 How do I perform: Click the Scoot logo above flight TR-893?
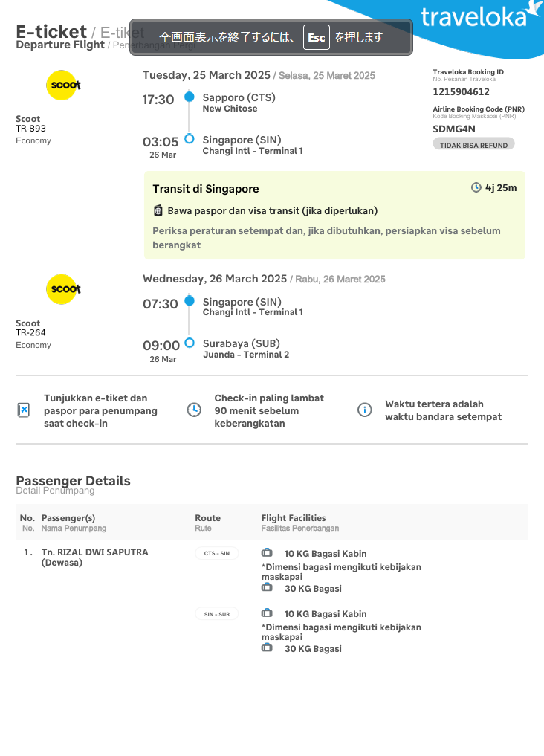(63, 85)
